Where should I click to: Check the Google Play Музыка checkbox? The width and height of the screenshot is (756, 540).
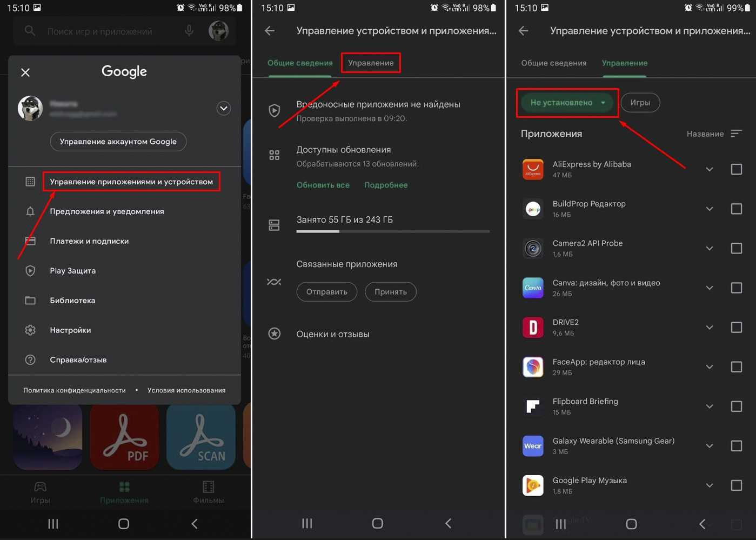click(737, 485)
